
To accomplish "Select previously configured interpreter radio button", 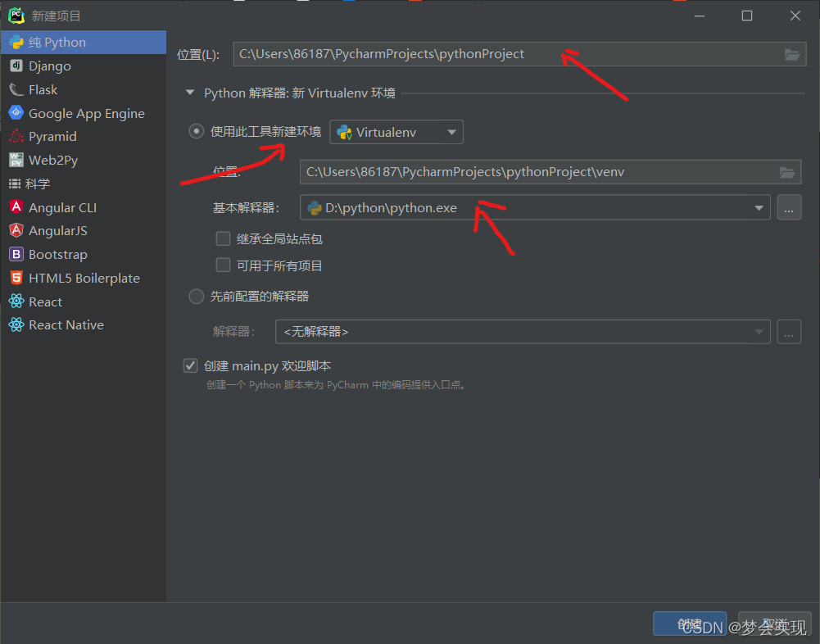I will pos(196,297).
